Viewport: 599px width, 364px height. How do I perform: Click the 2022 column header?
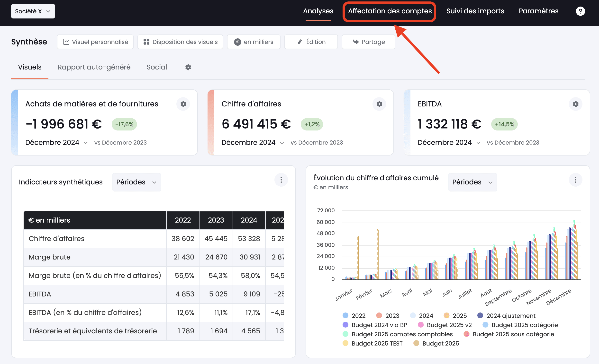pyautogui.click(x=183, y=220)
